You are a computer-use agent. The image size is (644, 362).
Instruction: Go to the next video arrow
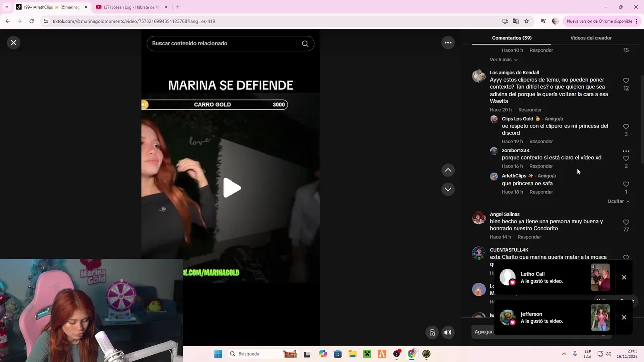pos(448,189)
